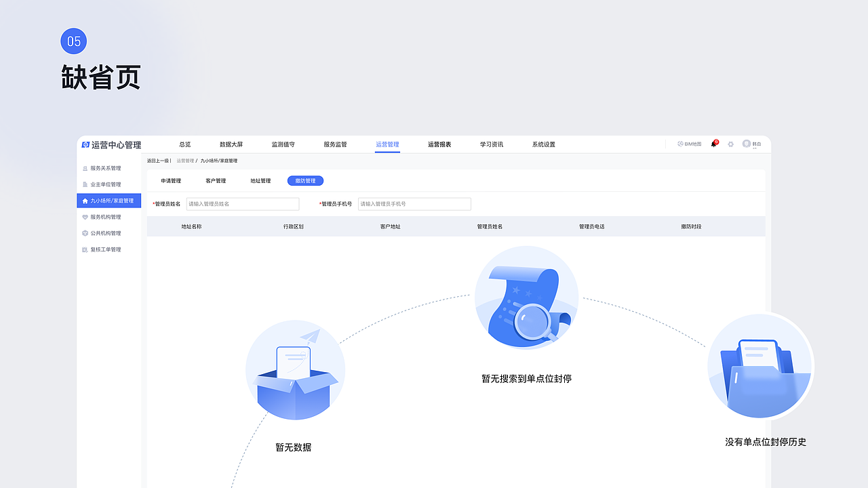Click the 没有单点位封停历史 caption
Viewport: 868px width, 488px height.
click(766, 442)
